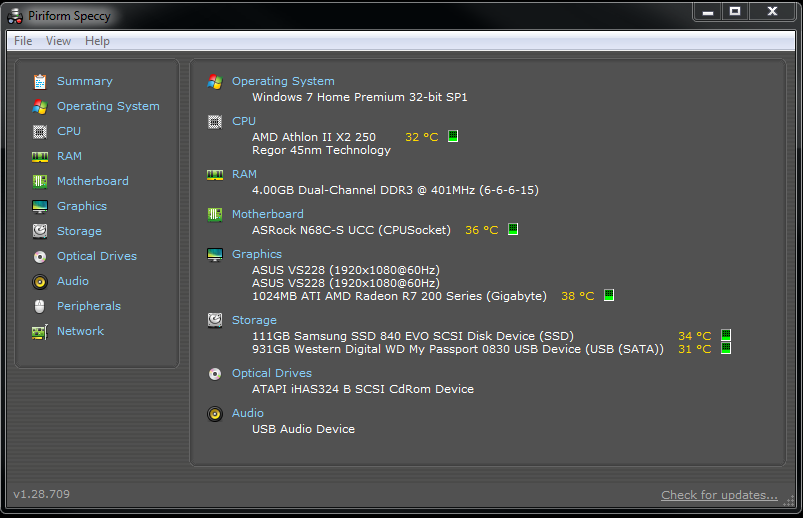Click the Windows flag icon beside sidebar Operating System

[x=40, y=107]
